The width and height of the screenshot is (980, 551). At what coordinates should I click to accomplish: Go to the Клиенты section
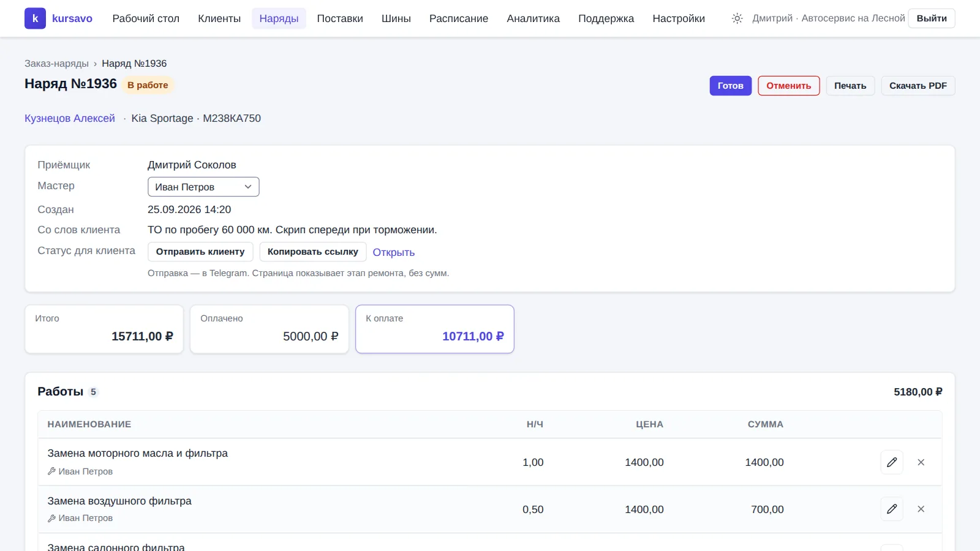219,18
